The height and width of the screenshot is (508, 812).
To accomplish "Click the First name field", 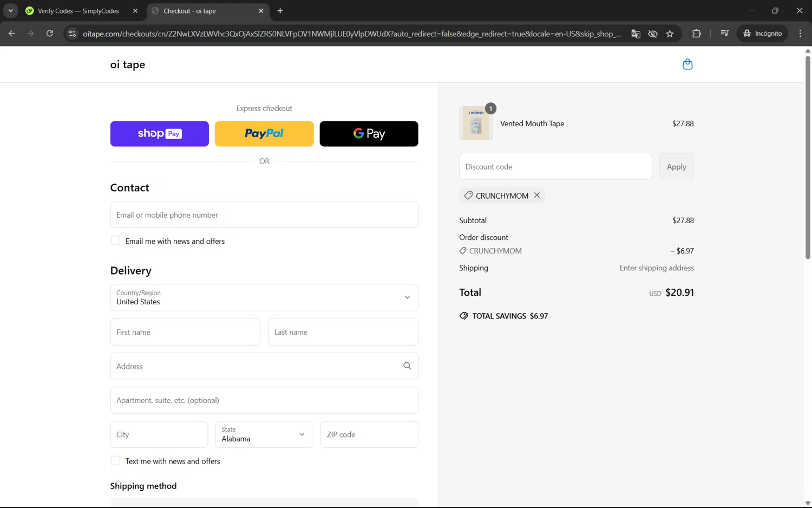I will click(x=185, y=332).
